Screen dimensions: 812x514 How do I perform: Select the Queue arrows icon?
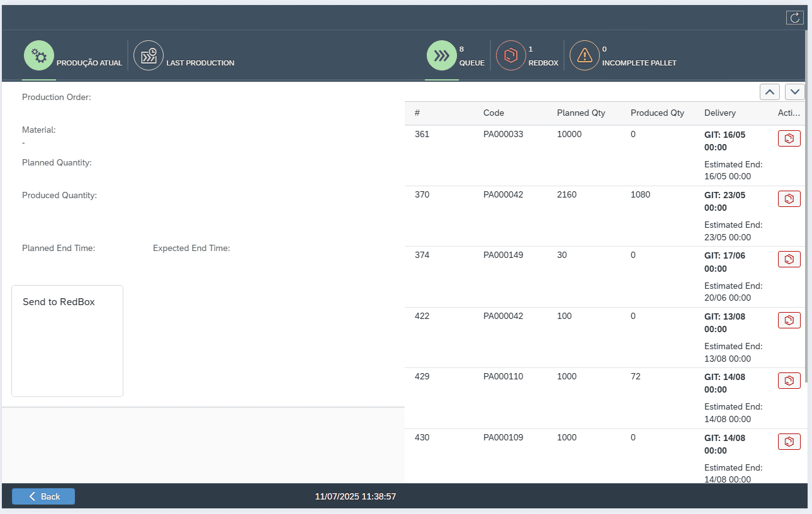(x=442, y=56)
